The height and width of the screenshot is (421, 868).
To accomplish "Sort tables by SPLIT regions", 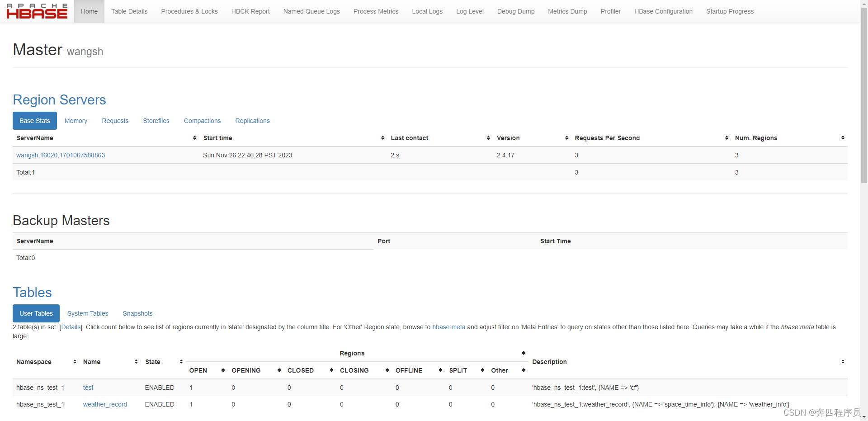I will pos(482,370).
